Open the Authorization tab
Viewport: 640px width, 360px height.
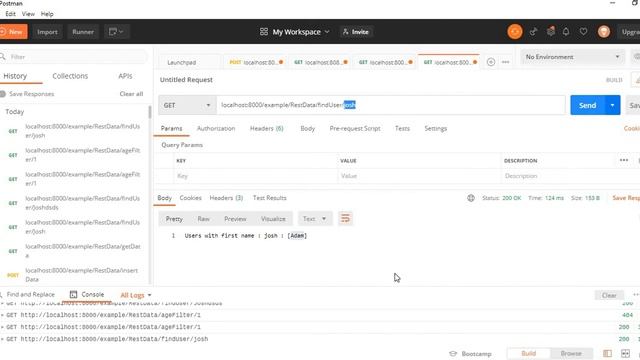coord(216,129)
